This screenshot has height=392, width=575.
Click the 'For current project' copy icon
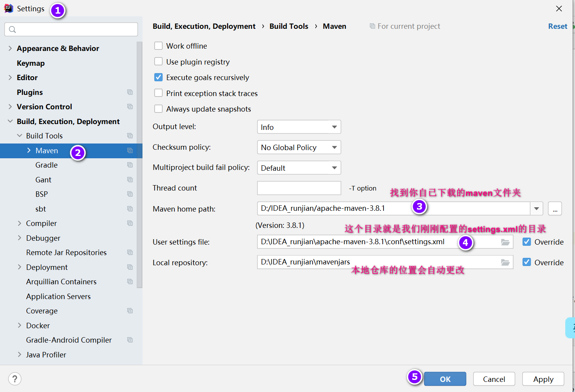pos(373,26)
